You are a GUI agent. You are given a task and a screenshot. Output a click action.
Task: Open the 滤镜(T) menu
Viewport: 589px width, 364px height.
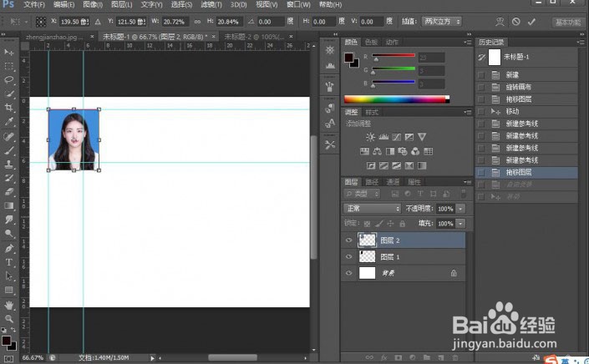[x=211, y=5]
